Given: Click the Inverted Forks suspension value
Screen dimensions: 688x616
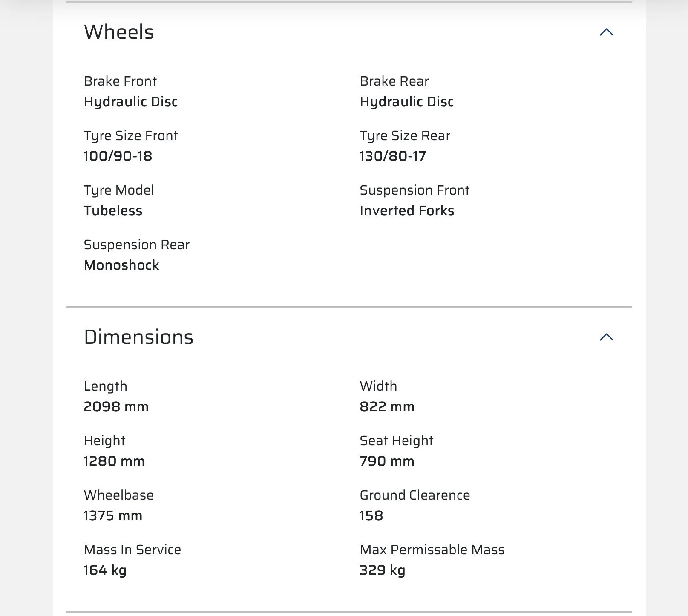Looking at the screenshot, I should (407, 210).
